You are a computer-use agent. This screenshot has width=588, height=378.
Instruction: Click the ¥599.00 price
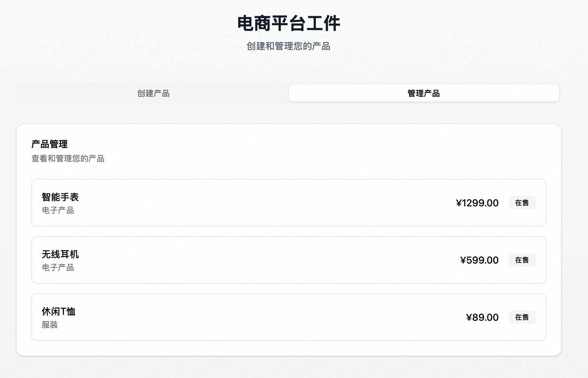pyautogui.click(x=479, y=260)
